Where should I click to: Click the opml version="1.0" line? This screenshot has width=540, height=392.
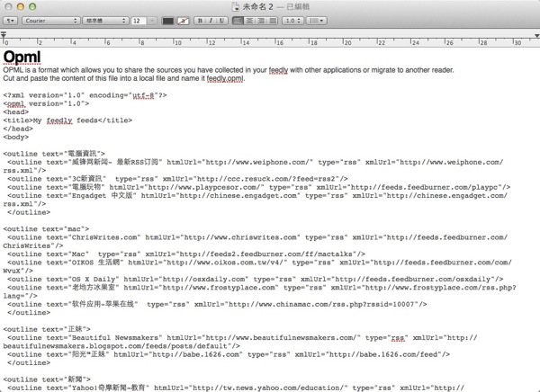pos(46,103)
